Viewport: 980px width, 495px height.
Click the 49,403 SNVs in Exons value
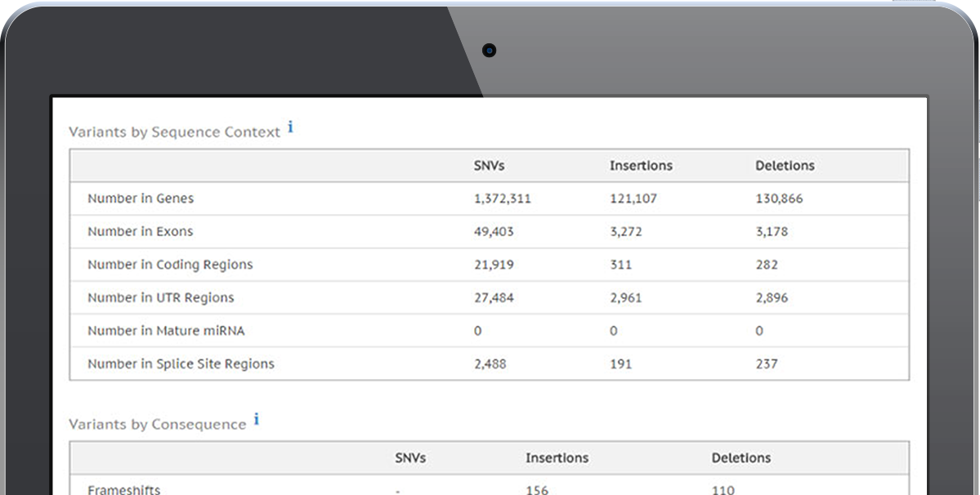[x=494, y=232]
